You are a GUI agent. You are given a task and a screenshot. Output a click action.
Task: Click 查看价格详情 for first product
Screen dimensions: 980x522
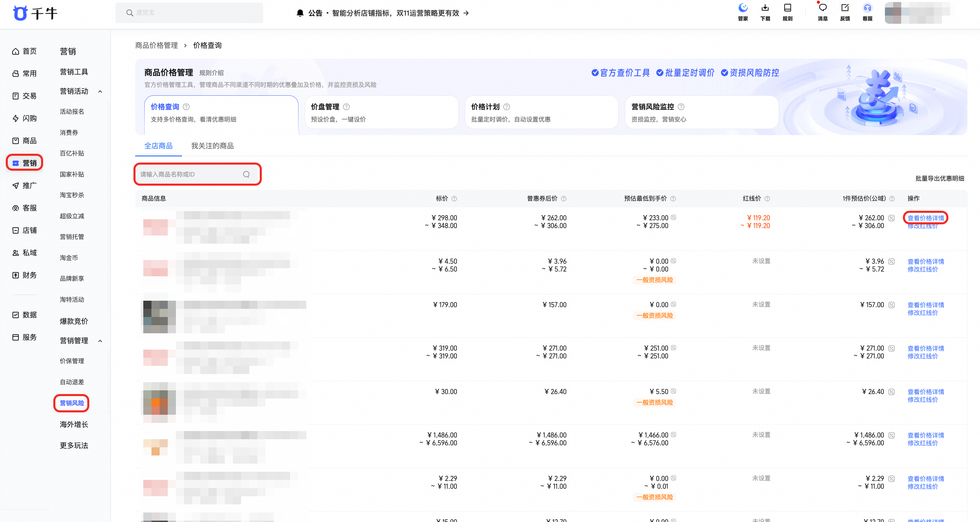925,218
